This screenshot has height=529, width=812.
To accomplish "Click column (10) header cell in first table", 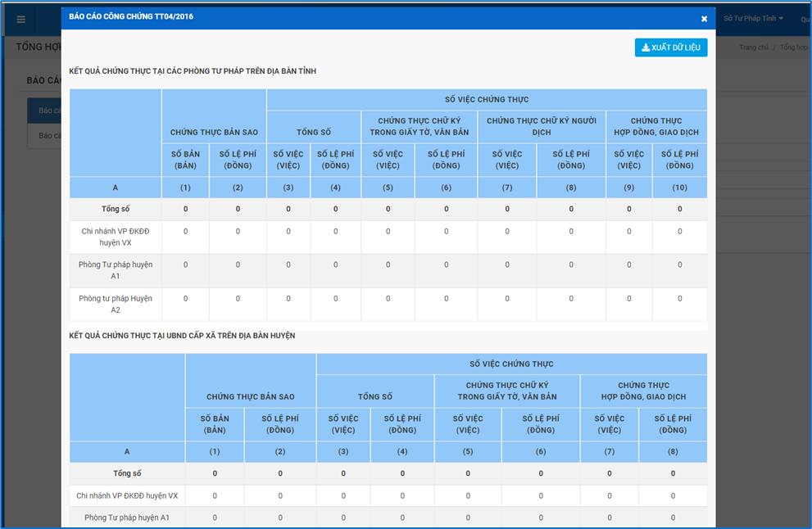I will point(679,188).
